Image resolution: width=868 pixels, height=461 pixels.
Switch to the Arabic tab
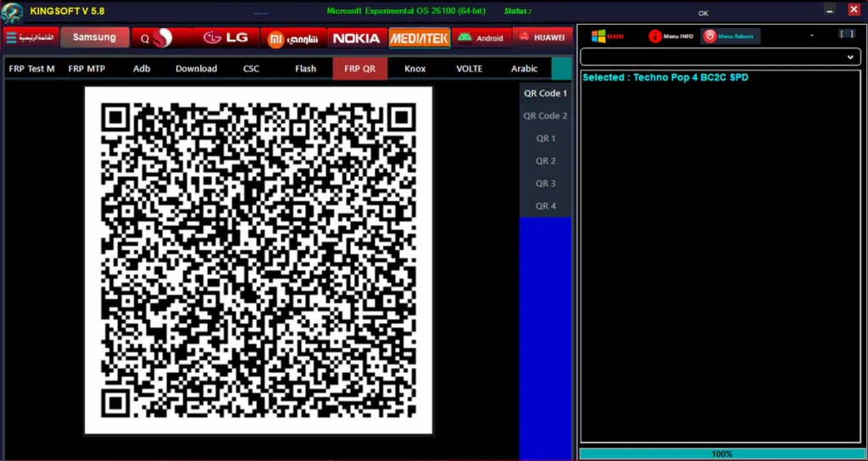tap(524, 69)
